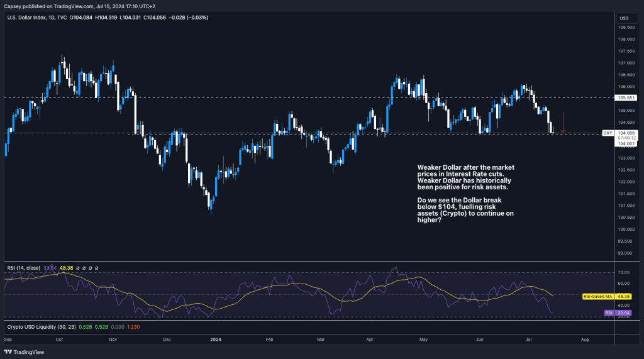Click the 108.500 price axis value
The width and height of the screenshot is (644, 359).
tap(626, 27)
